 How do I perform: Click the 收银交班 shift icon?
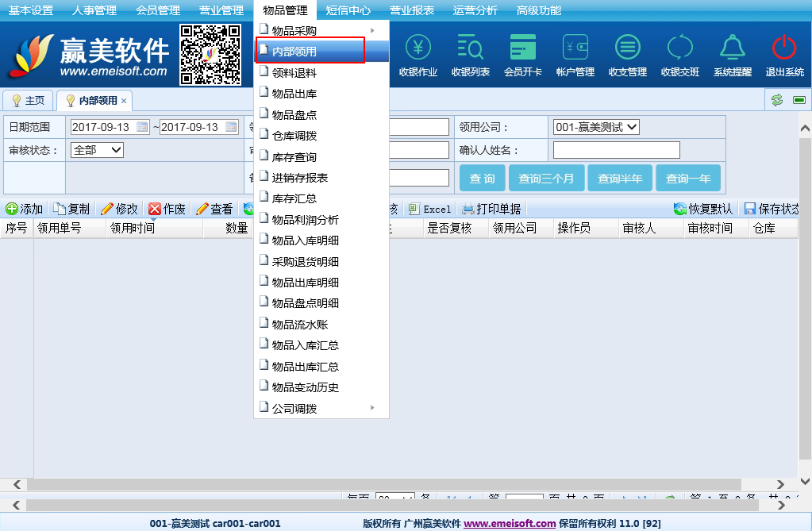click(x=679, y=48)
